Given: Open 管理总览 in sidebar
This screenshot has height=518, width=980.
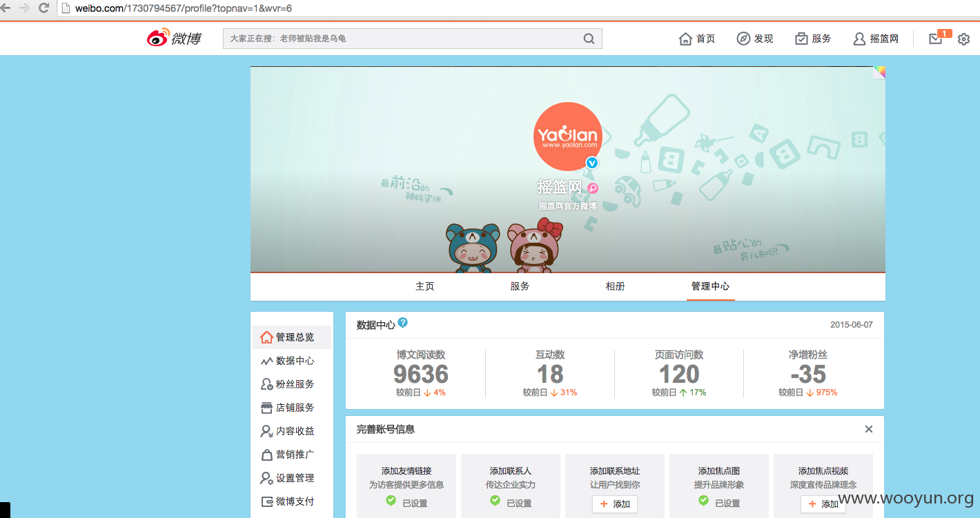Looking at the screenshot, I should [292, 337].
